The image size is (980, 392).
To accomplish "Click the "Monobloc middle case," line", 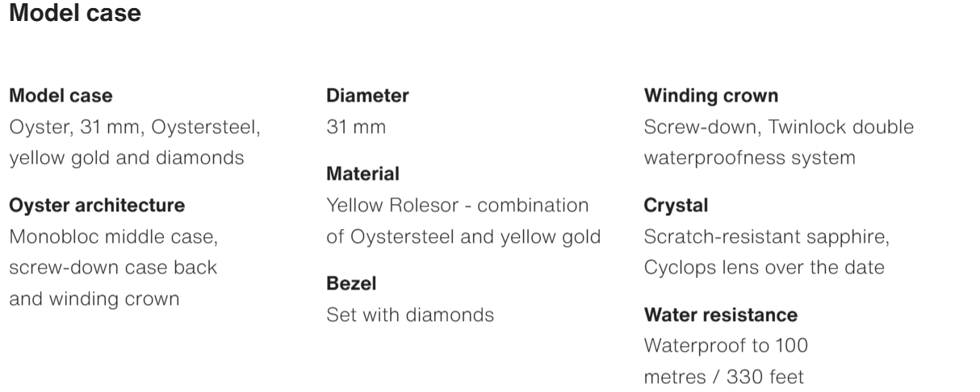I will pyautogui.click(x=114, y=237).
